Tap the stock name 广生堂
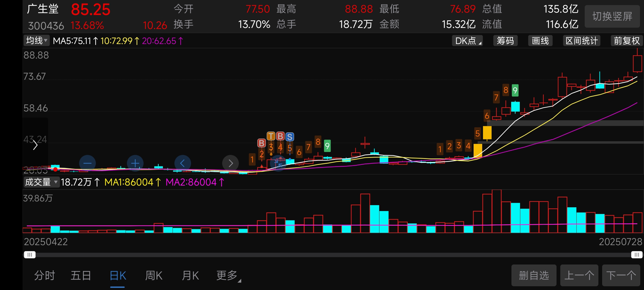This screenshot has height=290, width=644. coord(43,9)
